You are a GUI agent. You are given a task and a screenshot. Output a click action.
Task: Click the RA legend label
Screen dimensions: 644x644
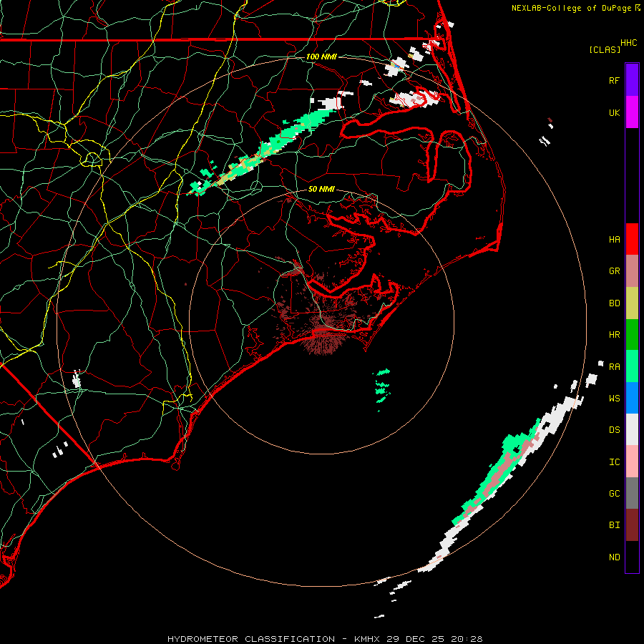tap(614, 367)
